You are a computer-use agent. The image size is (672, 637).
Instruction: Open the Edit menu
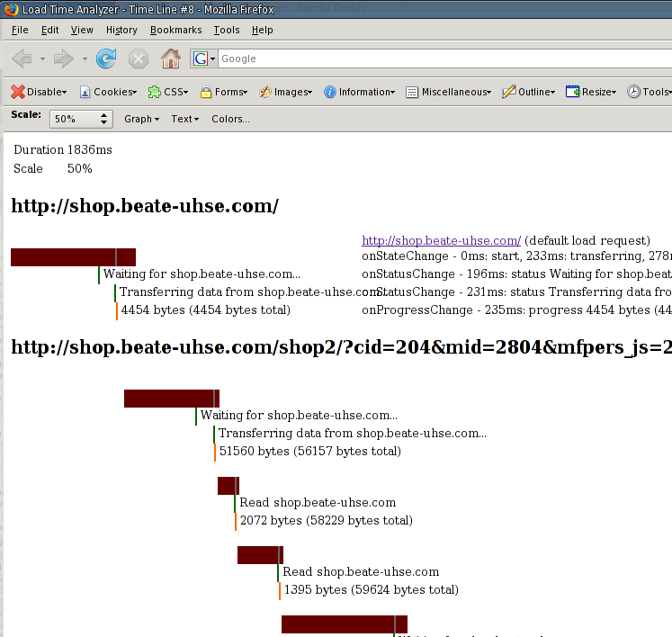49,30
